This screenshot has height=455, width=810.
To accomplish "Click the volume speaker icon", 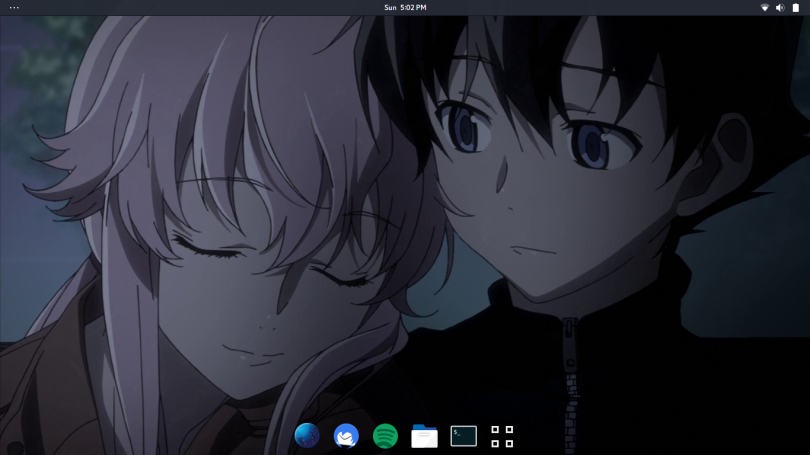I will click(780, 7).
